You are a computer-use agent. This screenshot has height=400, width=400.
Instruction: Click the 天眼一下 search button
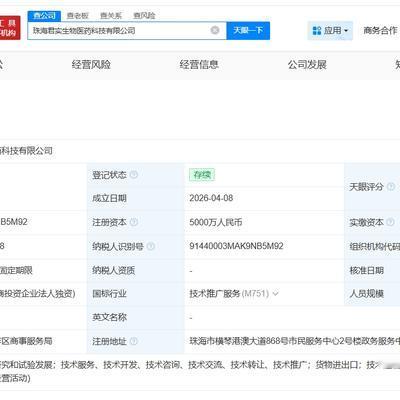coord(248,31)
